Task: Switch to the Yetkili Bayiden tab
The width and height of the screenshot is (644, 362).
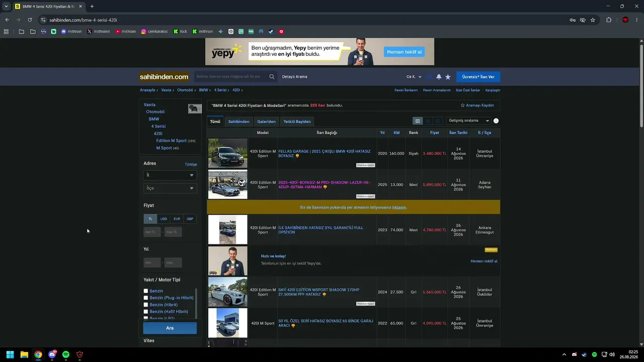Action: pyautogui.click(x=297, y=122)
